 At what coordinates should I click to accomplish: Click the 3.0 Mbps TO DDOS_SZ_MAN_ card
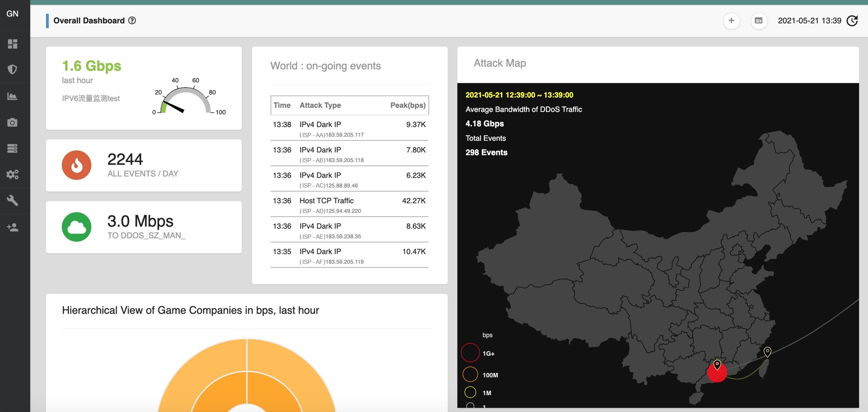pyautogui.click(x=144, y=227)
